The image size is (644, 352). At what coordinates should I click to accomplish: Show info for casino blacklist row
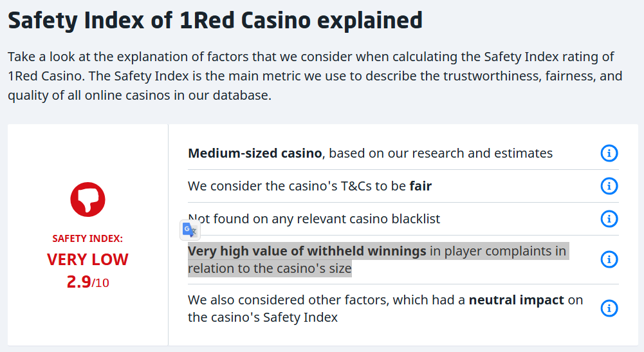[609, 219]
